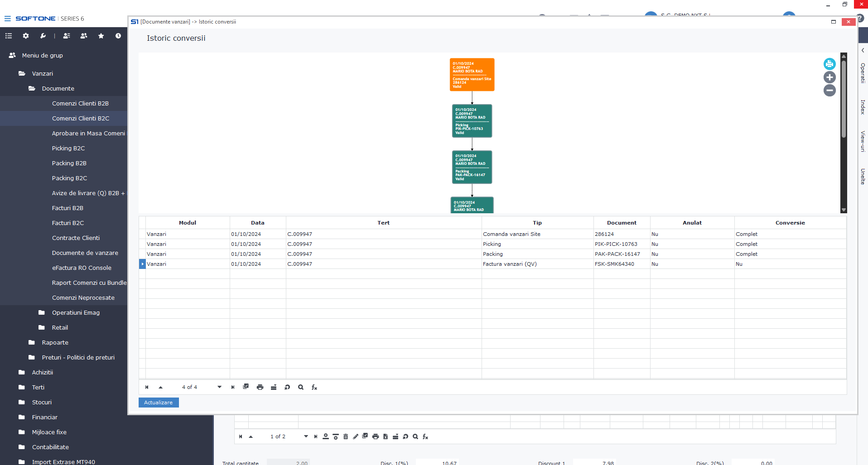Image resolution: width=868 pixels, height=465 pixels.
Task: Open favorites via the star icon in the sidebar
Action: 101,36
